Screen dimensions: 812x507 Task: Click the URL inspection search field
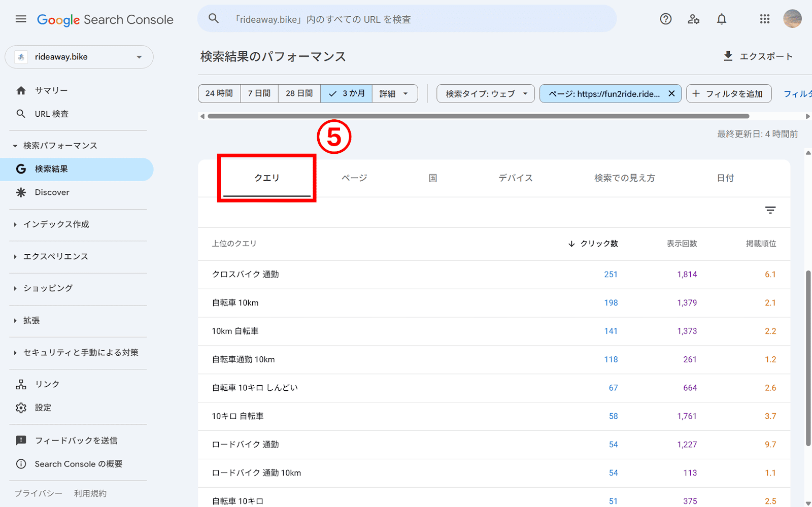(406, 19)
